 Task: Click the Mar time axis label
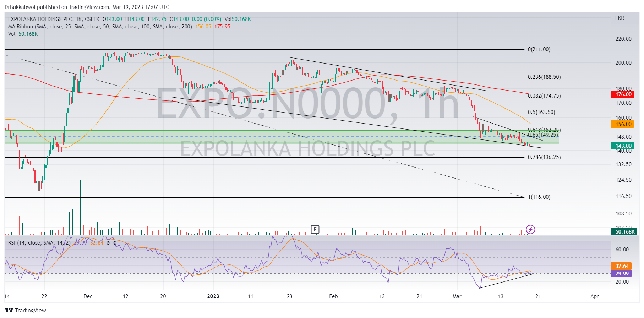(x=457, y=296)
